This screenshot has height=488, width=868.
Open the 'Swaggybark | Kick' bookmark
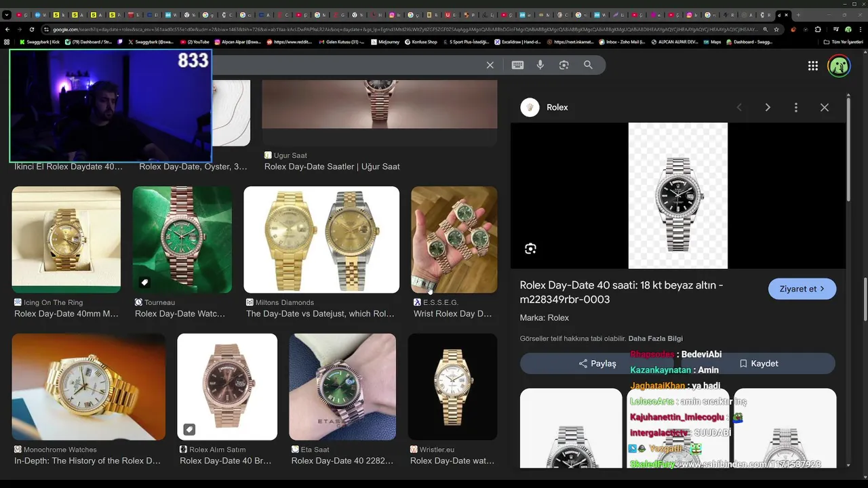point(40,42)
